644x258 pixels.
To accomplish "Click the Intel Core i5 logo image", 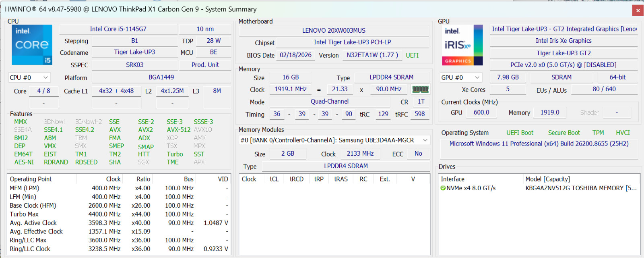I will pyautogui.click(x=32, y=45).
